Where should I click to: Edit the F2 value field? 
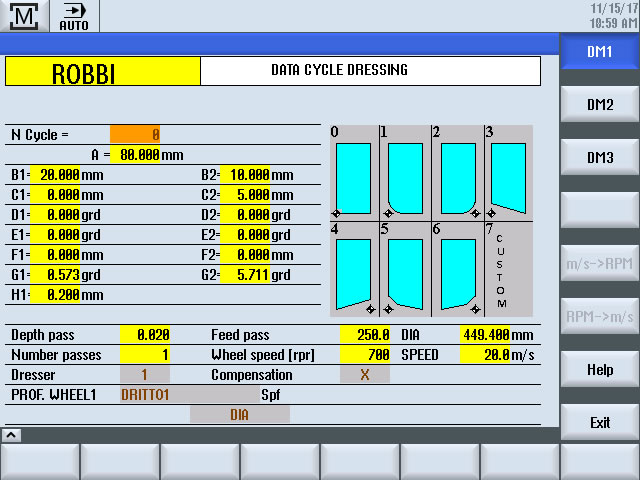coord(245,255)
